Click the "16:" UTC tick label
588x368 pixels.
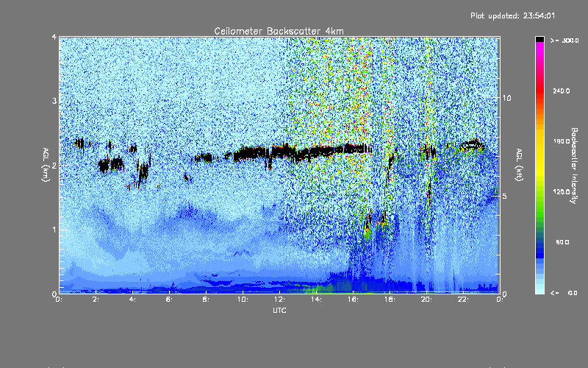tap(353, 300)
